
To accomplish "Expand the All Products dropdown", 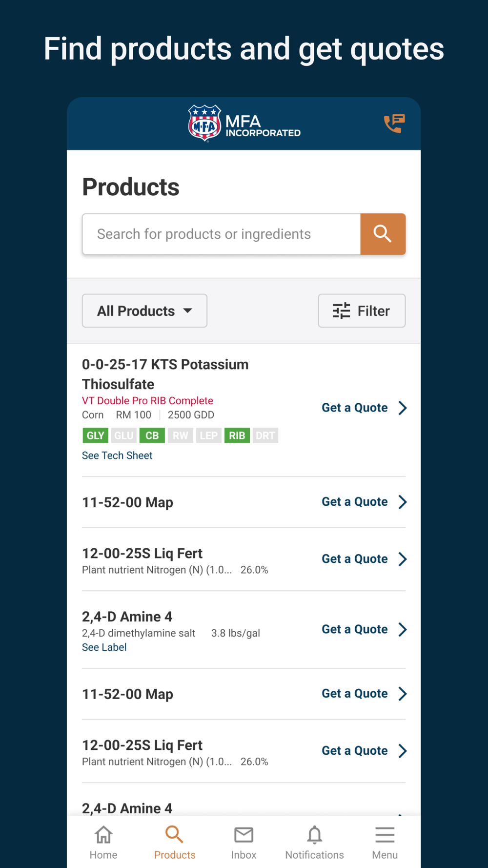I will pyautogui.click(x=144, y=310).
